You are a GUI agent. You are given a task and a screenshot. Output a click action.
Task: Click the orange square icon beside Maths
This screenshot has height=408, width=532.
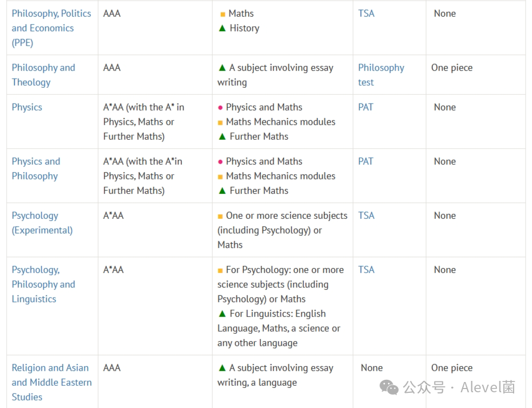[x=222, y=14]
